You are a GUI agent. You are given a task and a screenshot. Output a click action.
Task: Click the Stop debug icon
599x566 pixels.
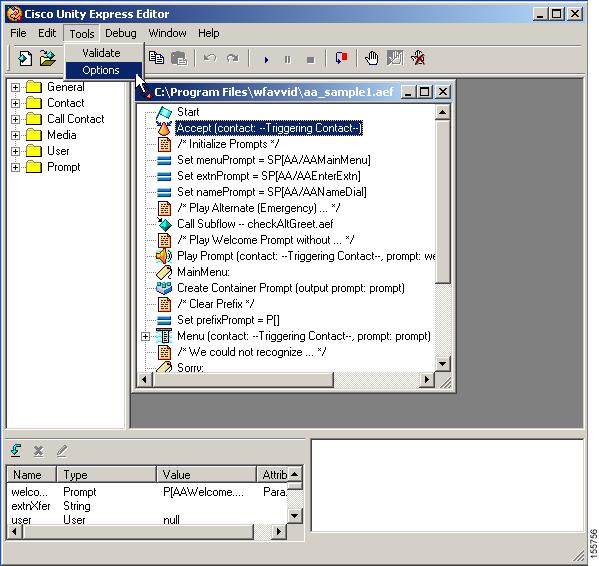point(311,60)
